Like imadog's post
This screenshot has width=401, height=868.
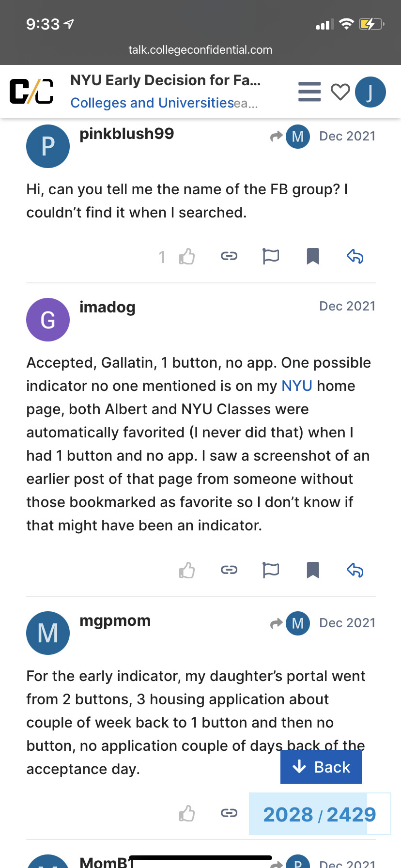(x=186, y=570)
